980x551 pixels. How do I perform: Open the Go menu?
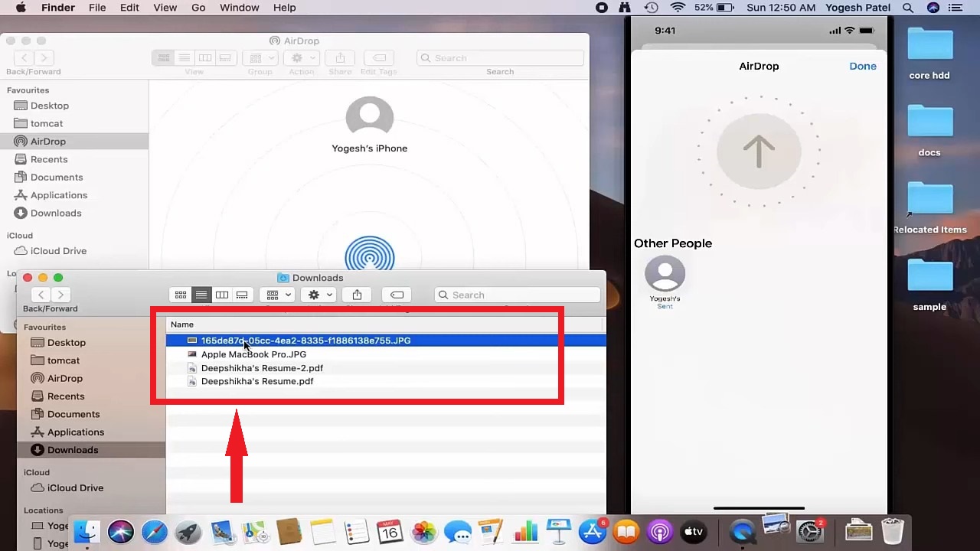click(x=198, y=8)
